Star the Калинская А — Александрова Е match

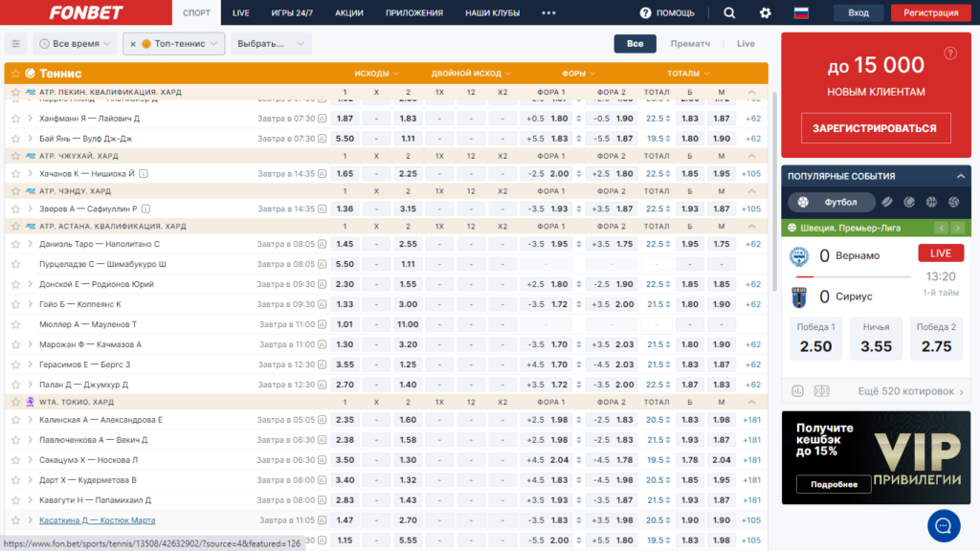pyautogui.click(x=15, y=420)
